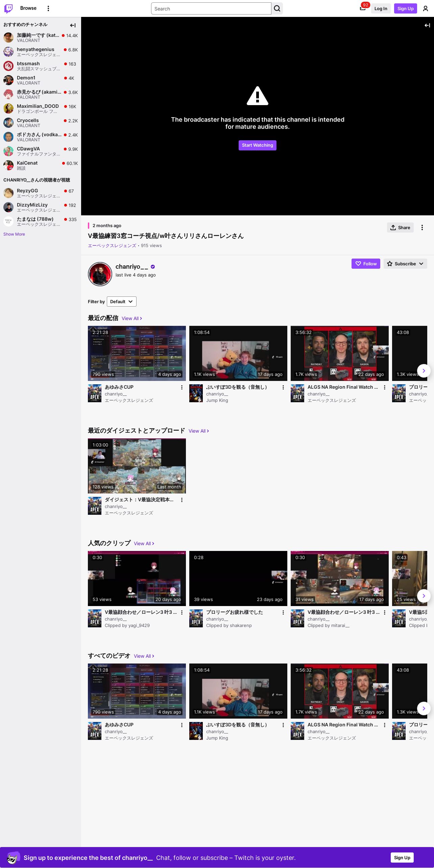View All recent broadcasts

[132, 318]
